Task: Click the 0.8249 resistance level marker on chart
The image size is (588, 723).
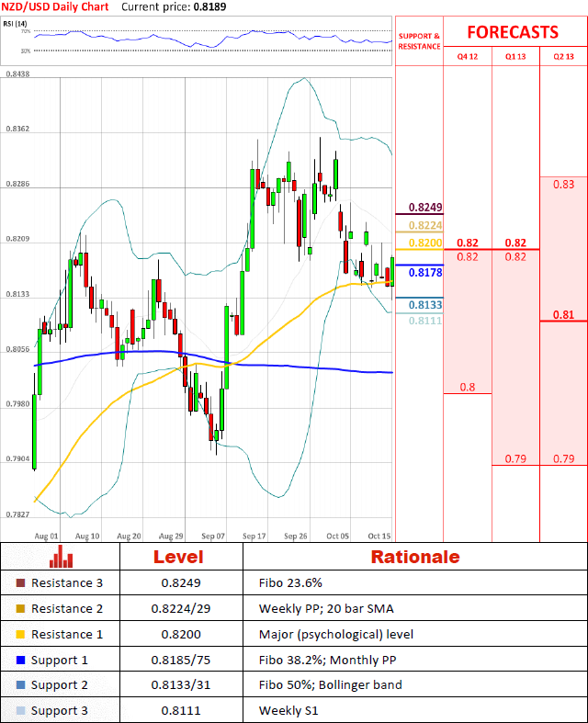Action: (425, 208)
